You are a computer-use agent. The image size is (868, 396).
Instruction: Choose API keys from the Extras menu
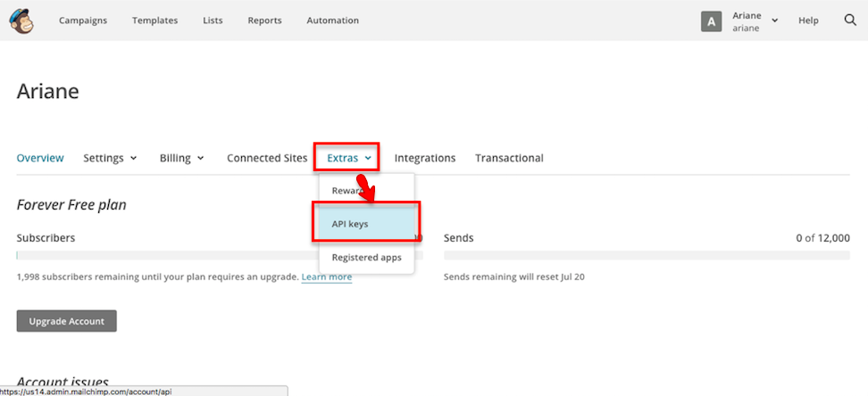coord(366,224)
